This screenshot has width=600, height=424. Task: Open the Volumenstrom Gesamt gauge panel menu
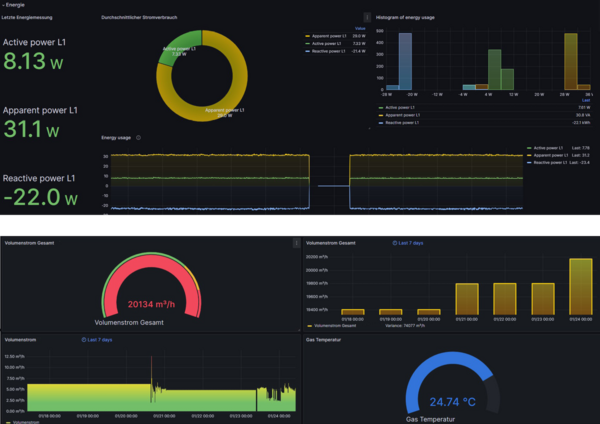(x=296, y=243)
